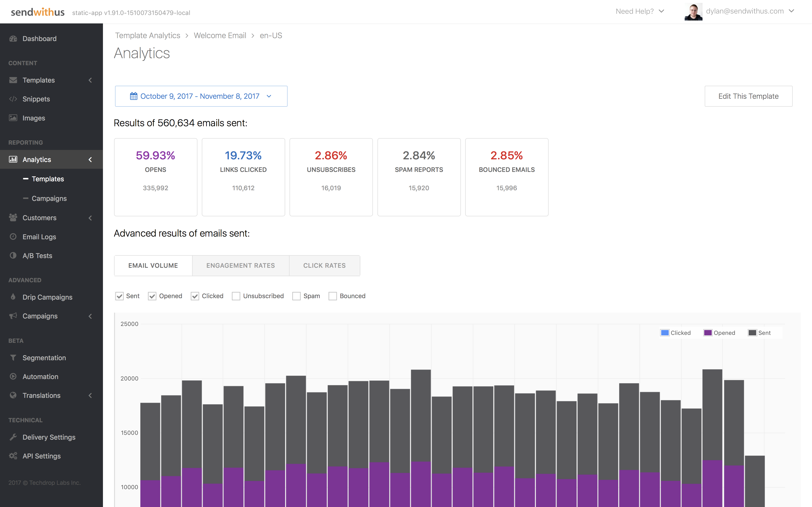Click the Segmentation funnel icon
The height and width of the screenshot is (507, 812).
click(13, 358)
